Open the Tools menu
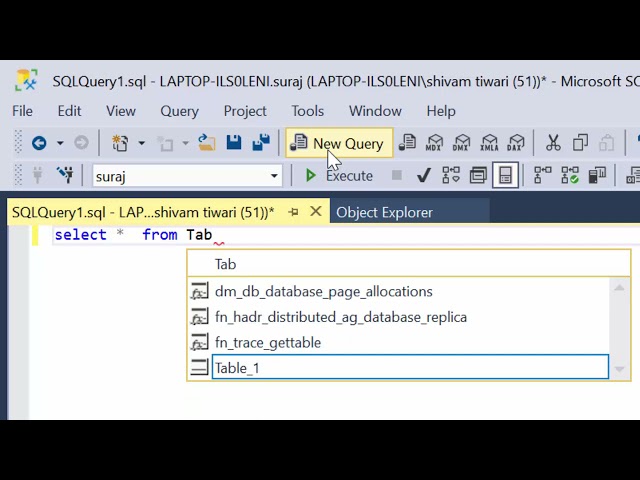The width and height of the screenshot is (640, 480). click(x=307, y=111)
